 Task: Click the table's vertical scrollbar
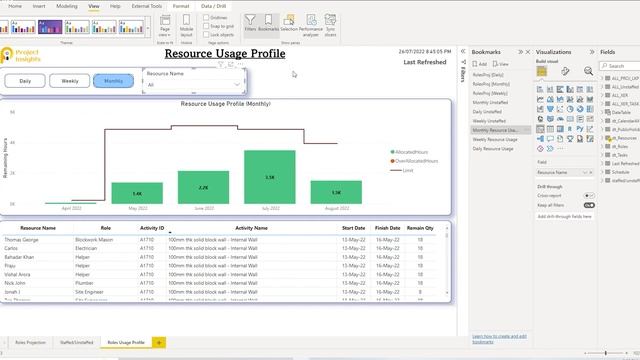coord(447,260)
